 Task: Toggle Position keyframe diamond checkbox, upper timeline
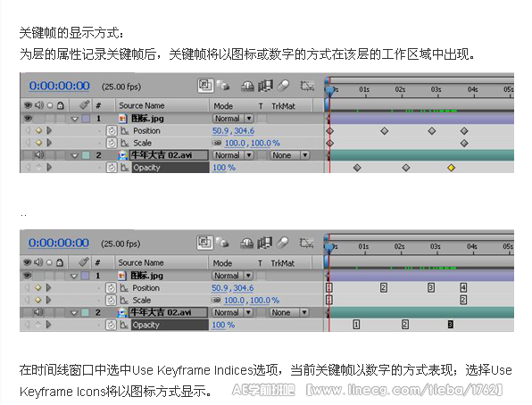[x=38, y=130]
